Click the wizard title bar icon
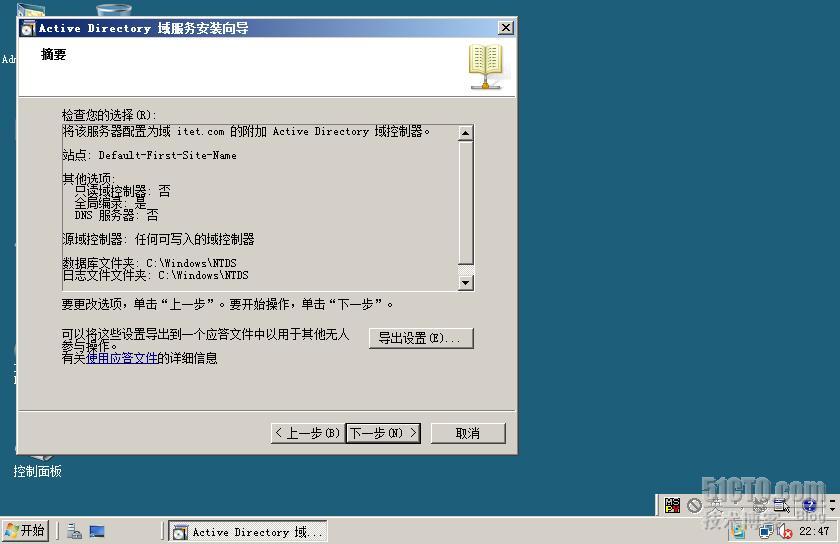Image resolution: width=840 pixels, height=544 pixels. coord(28,28)
